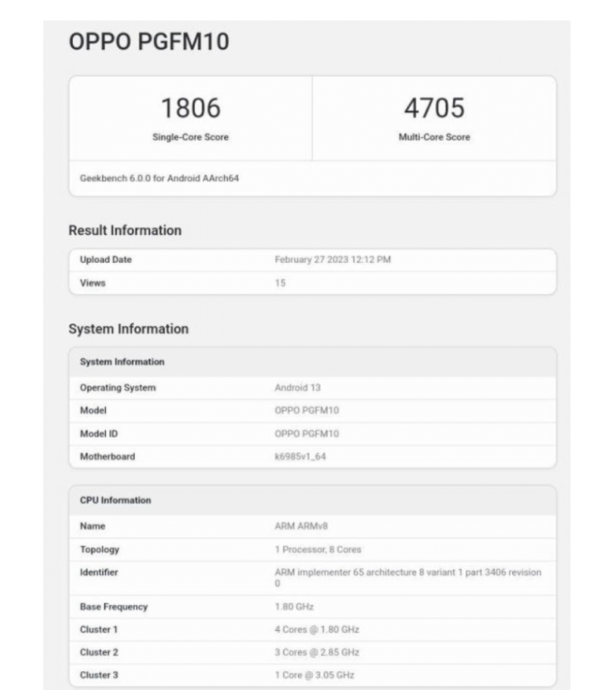616x690 pixels.
Task: Click the large "System Information" section heading
Action: [129, 329]
